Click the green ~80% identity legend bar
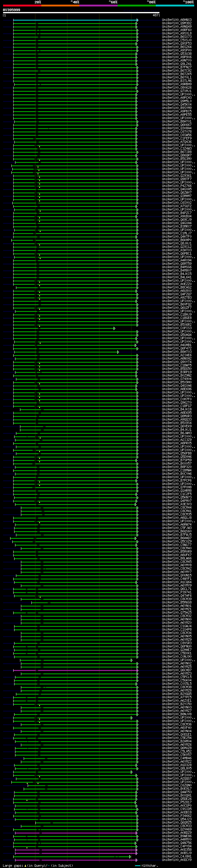This screenshot has height=868, width=197. click(137, 6)
